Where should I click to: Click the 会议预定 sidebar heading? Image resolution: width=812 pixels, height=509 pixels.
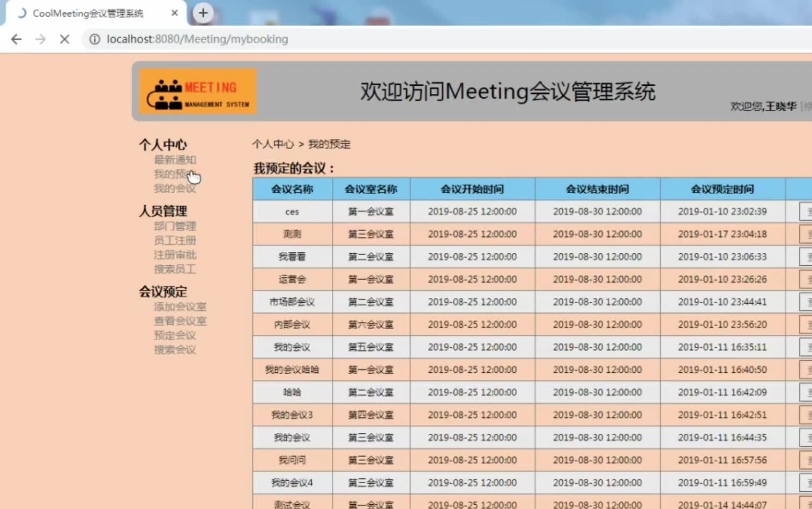pyautogui.click(x=163, y=292)
